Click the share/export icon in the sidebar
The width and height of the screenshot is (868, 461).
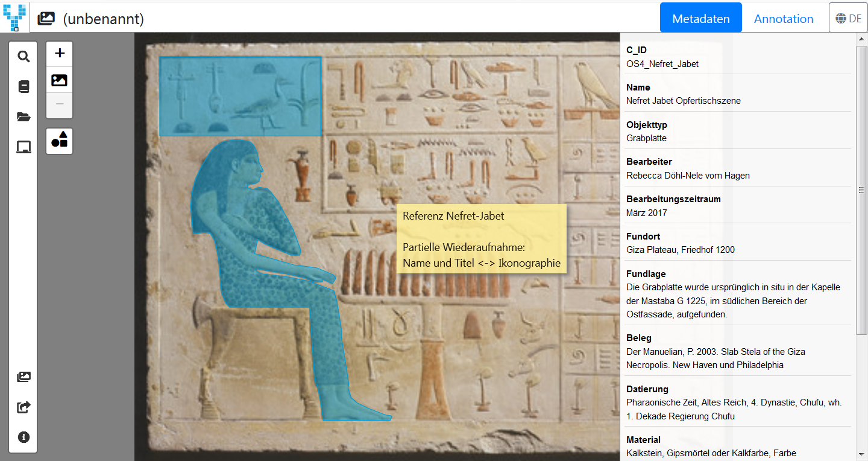24,407
